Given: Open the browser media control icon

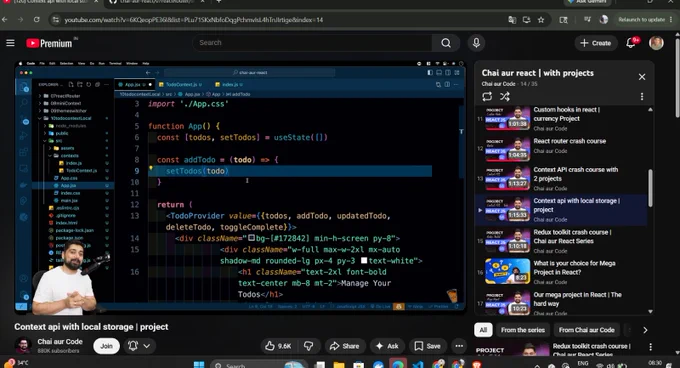Looking at the screenshot, I should pyautogui.click(x=587, y=20).
